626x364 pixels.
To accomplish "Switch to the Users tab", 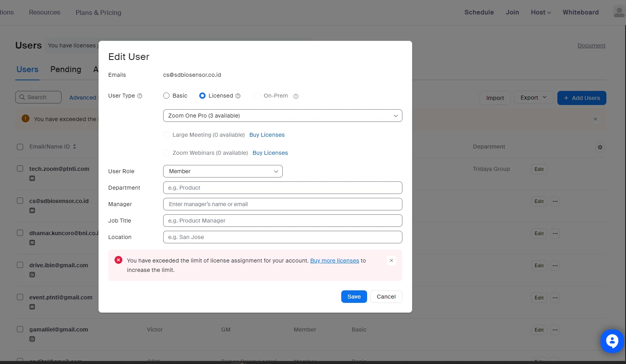I will point(27,69).
